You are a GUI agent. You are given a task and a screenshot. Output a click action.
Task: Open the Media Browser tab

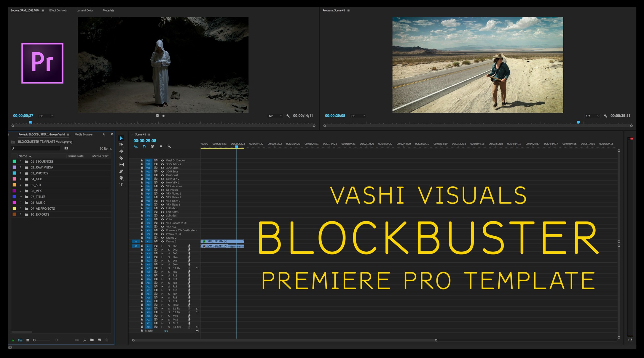[84, 134]
